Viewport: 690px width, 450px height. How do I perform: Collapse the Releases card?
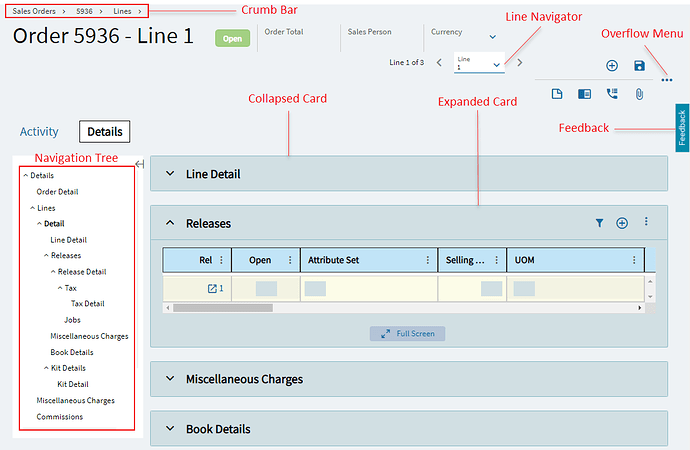tap(170, 223)
